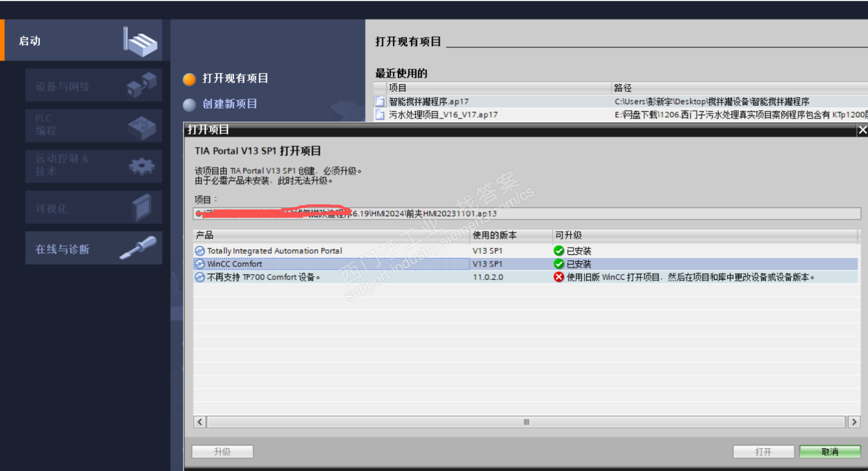Open the 可视化 portal entry
This screenshot has height=471, width=868.
pos(94,207)
